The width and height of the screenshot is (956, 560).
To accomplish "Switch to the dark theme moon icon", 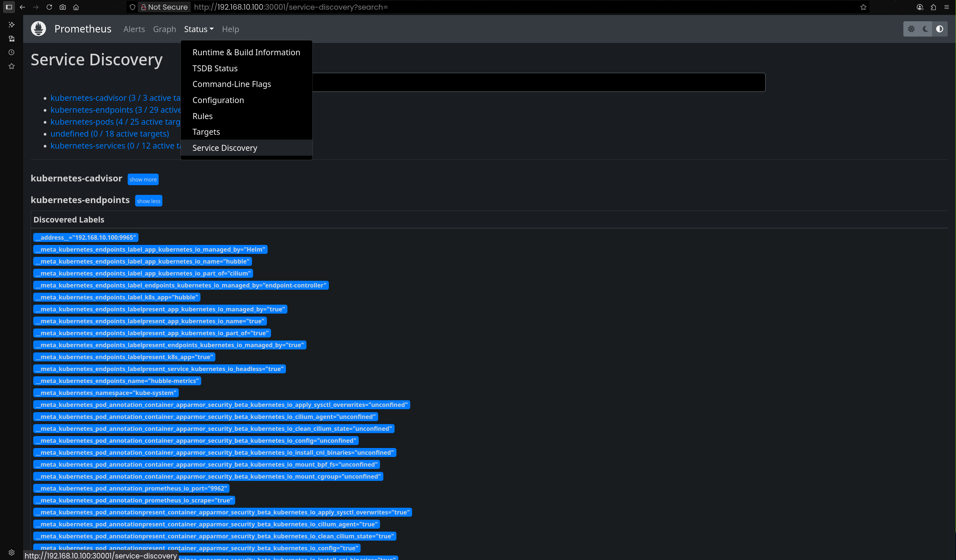I will click(925, 29).
